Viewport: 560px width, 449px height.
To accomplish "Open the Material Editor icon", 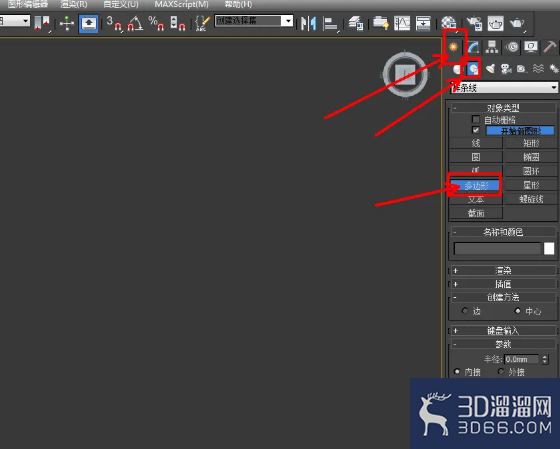I will [449, 24].
